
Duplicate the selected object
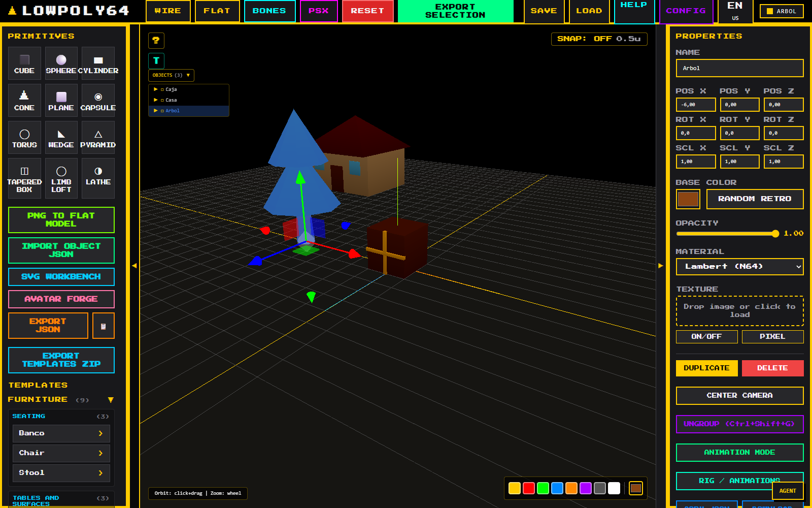(706, 368)
